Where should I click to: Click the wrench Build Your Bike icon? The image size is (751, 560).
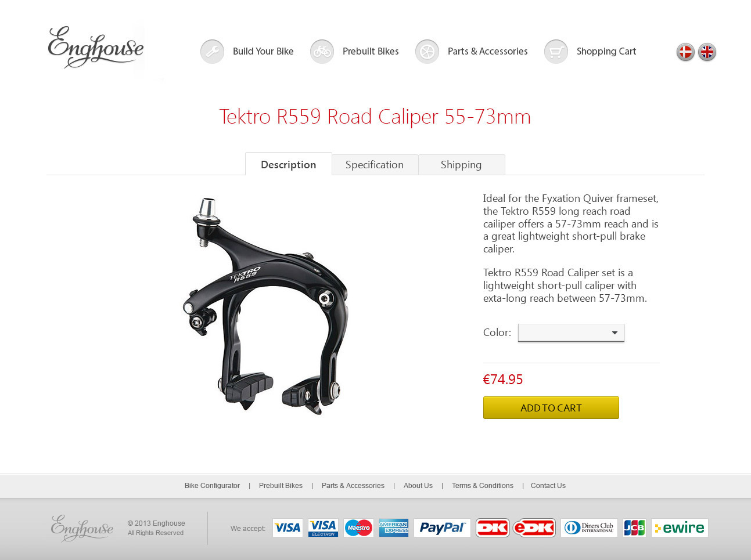(x=212, y=52)
